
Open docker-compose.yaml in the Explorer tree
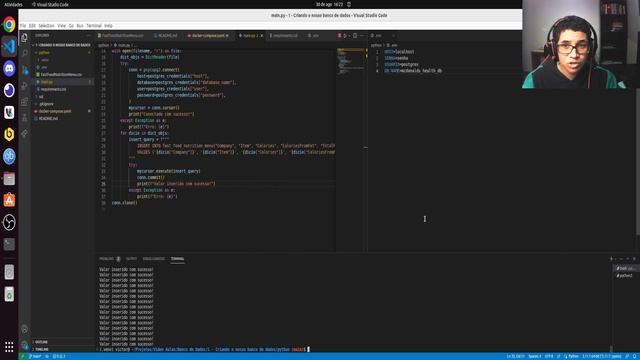[x=63, y=111]
